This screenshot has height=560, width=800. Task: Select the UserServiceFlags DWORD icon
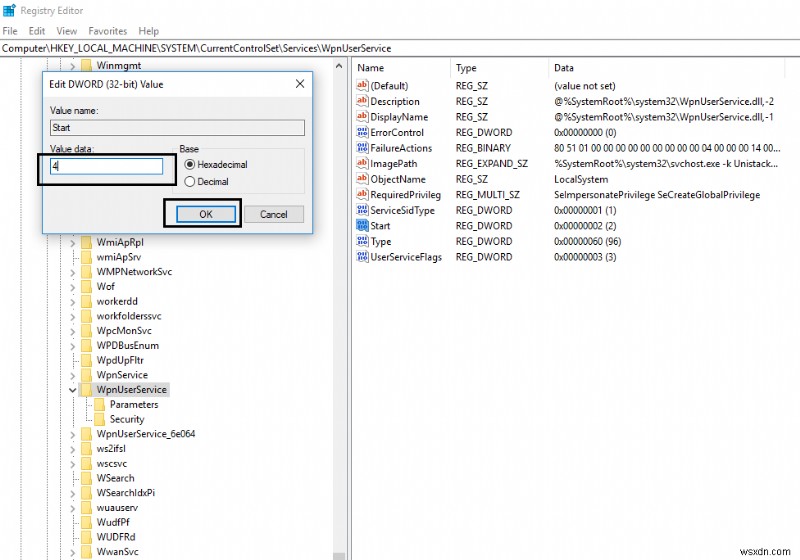(x=362, y=257)
